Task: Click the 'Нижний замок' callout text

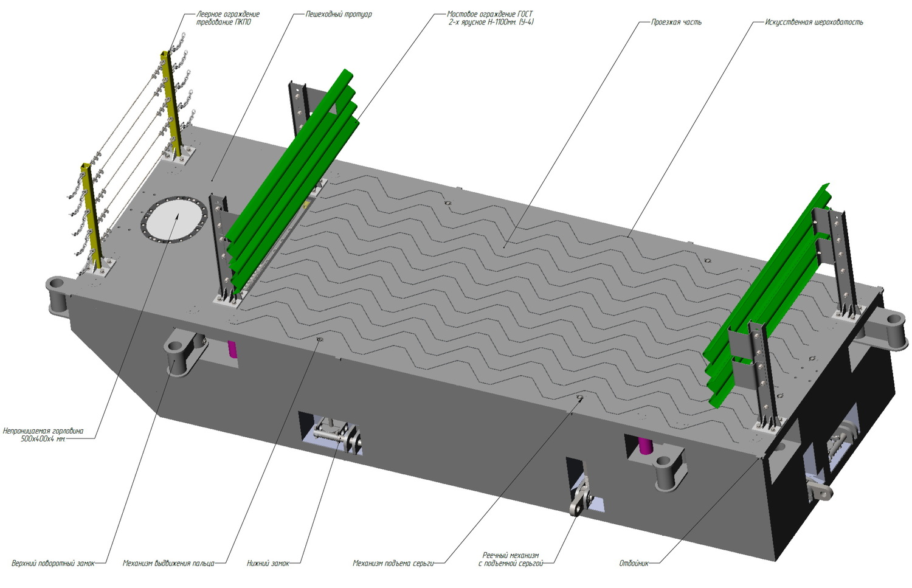Action: coord(268,564)
